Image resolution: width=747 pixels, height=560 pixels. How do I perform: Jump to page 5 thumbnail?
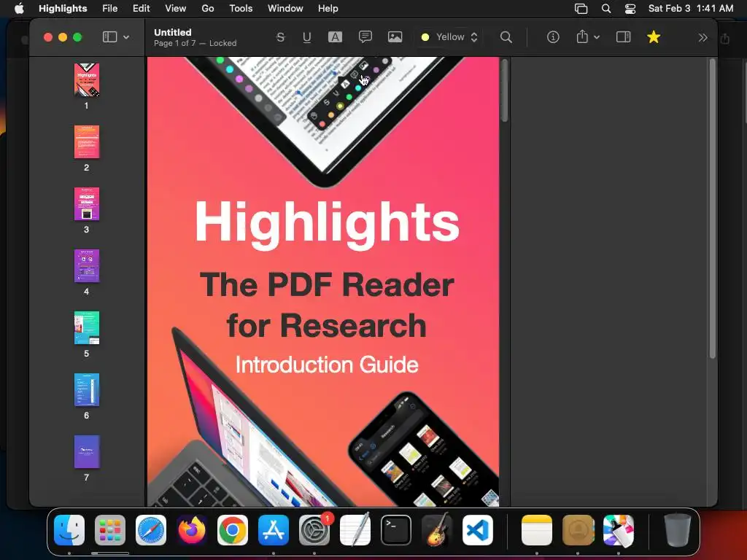pos(87,327)
